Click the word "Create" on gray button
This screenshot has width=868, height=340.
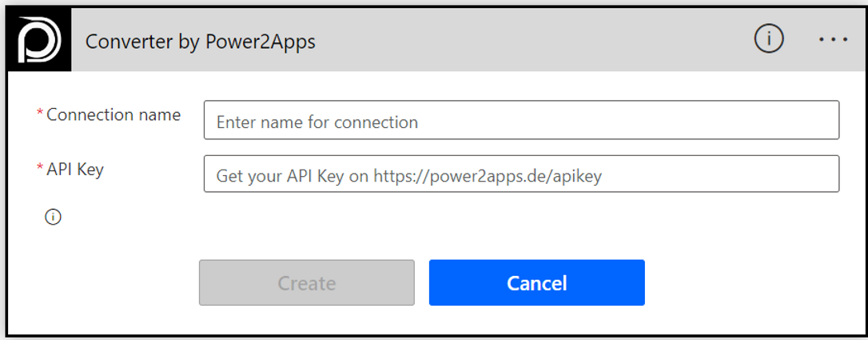pos(307,283)
